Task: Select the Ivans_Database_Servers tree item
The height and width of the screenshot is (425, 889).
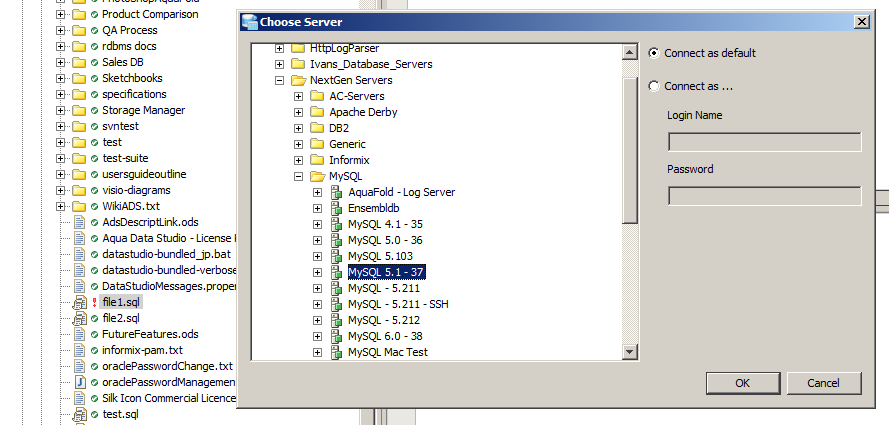Action: [x=371, y=64]
